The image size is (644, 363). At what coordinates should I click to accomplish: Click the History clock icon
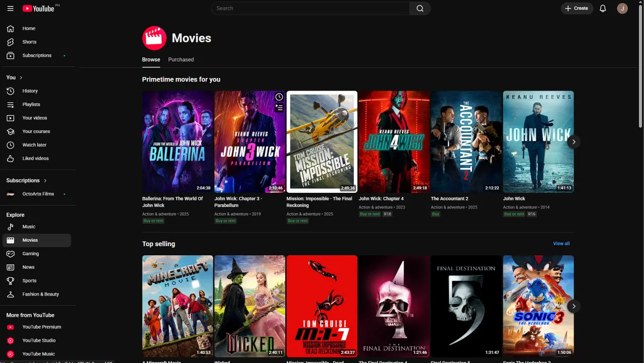11,91
